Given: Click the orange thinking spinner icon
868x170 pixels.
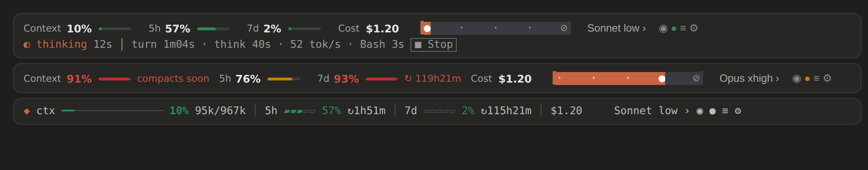Looking at the screenshot, I should pyautogui.click(x=27, y=45).
